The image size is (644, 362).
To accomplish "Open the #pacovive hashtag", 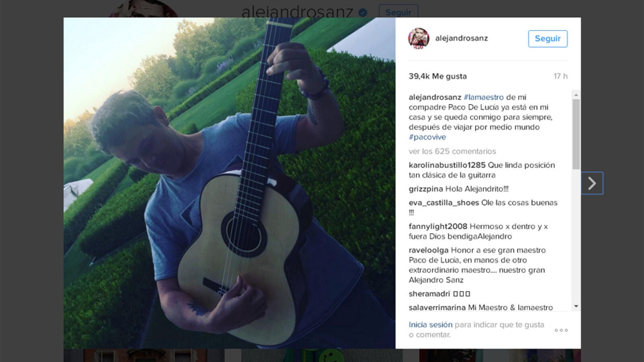I will click(x=427, y=137).
